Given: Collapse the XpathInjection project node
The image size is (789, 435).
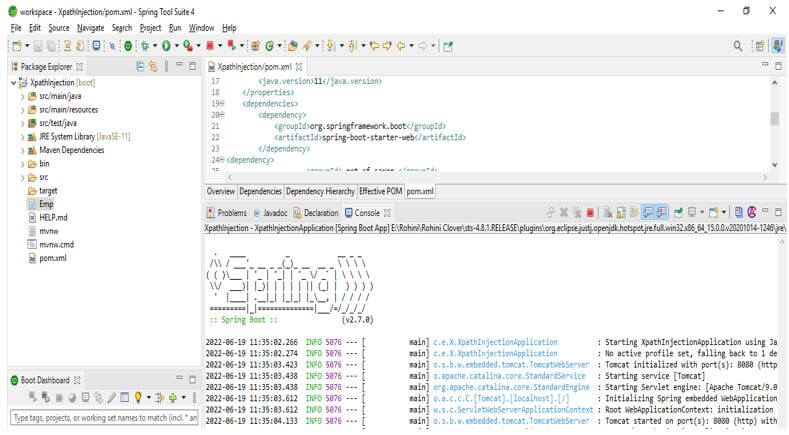Looking at the screenshot, I should coord(14,83).
